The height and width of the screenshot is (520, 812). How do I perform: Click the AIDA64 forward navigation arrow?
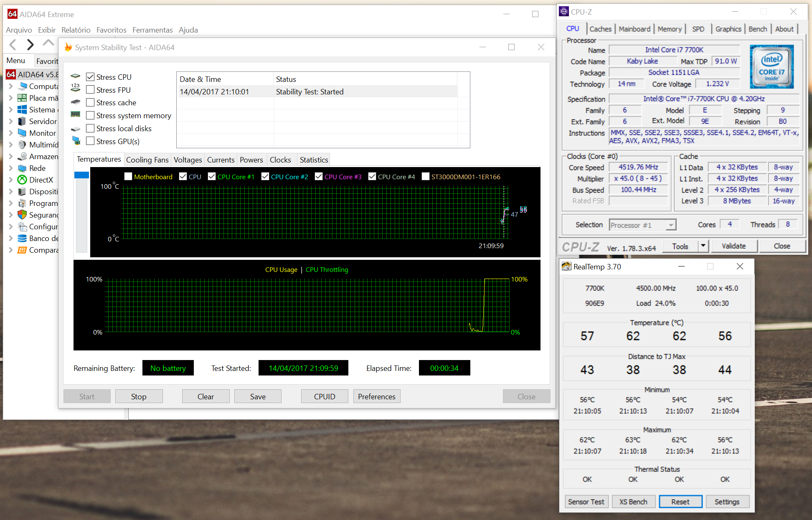pos(30,44)
